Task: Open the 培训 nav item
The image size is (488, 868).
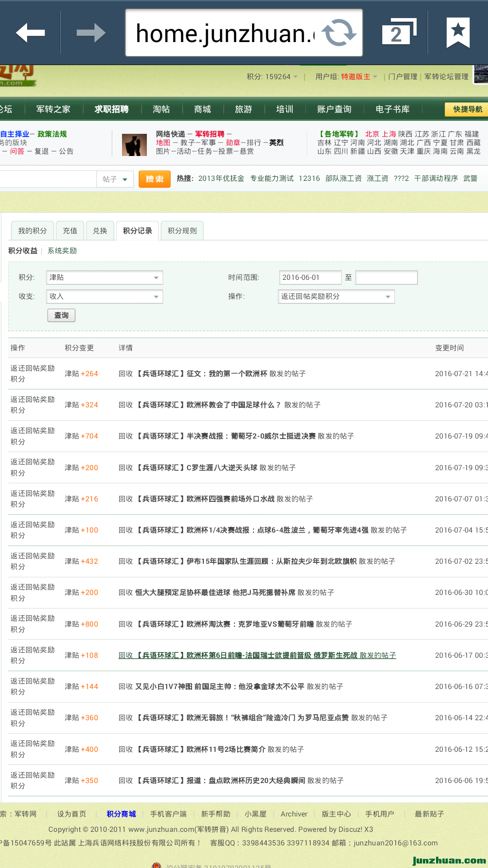Action: click(285, 109)
